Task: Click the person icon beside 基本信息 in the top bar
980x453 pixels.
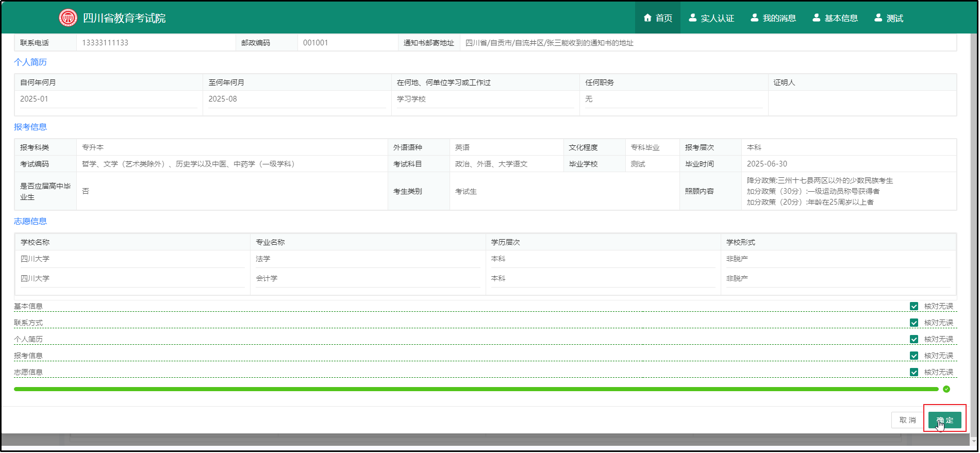Action: [817, 18]
